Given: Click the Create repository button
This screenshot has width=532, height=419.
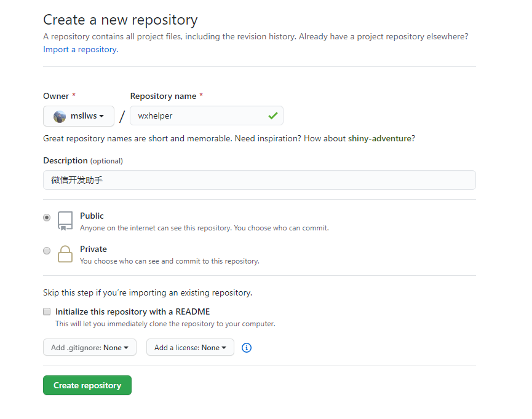Looking at the screenshot, I should 87,385.
